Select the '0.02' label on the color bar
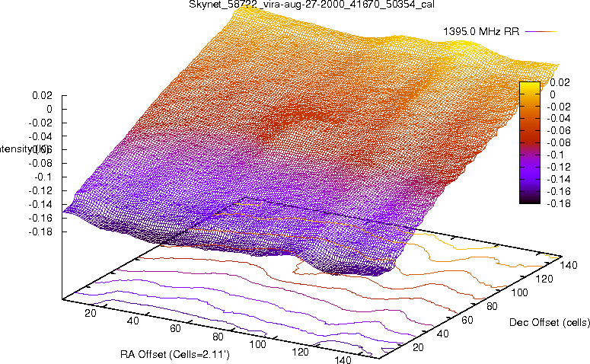This screenshot has height=364, width=590. pos(560,82)
